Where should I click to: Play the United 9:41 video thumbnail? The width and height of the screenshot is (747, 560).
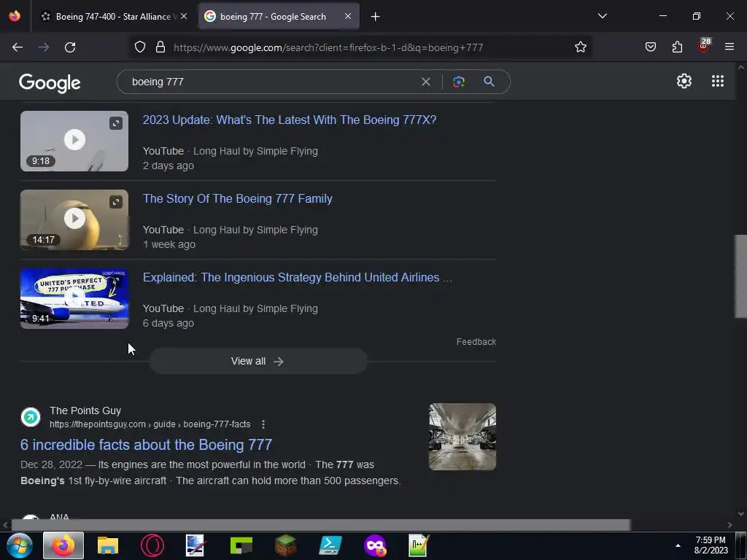[x=74, y=298]
